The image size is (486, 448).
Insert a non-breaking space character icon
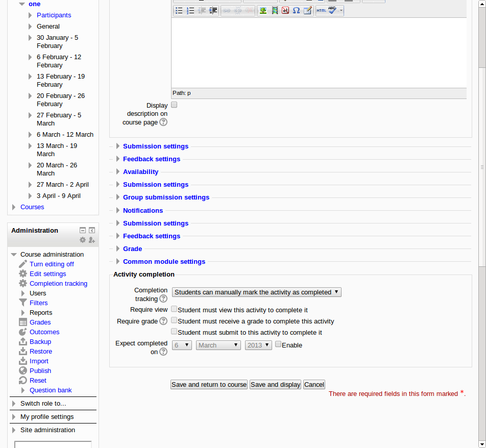pos(285,11)
